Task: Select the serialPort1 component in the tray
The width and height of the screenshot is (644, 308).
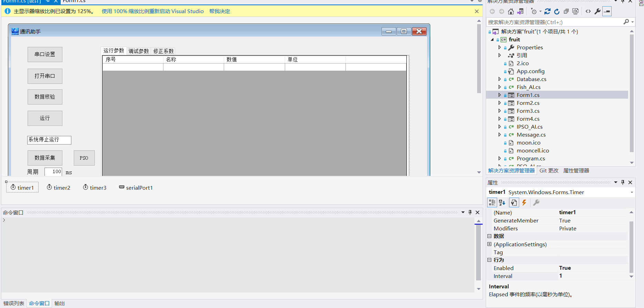Action: click(136, 187)
